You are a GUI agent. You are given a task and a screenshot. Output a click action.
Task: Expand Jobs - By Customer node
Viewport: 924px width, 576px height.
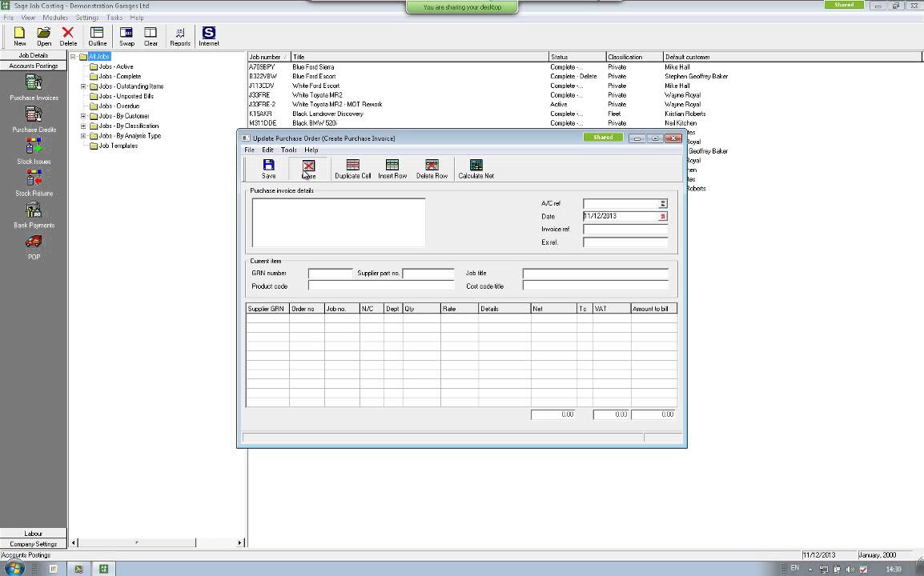83,116
